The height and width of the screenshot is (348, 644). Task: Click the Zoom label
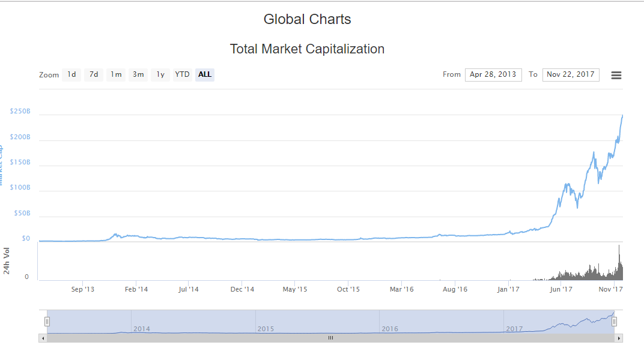(x=49, y=75)
